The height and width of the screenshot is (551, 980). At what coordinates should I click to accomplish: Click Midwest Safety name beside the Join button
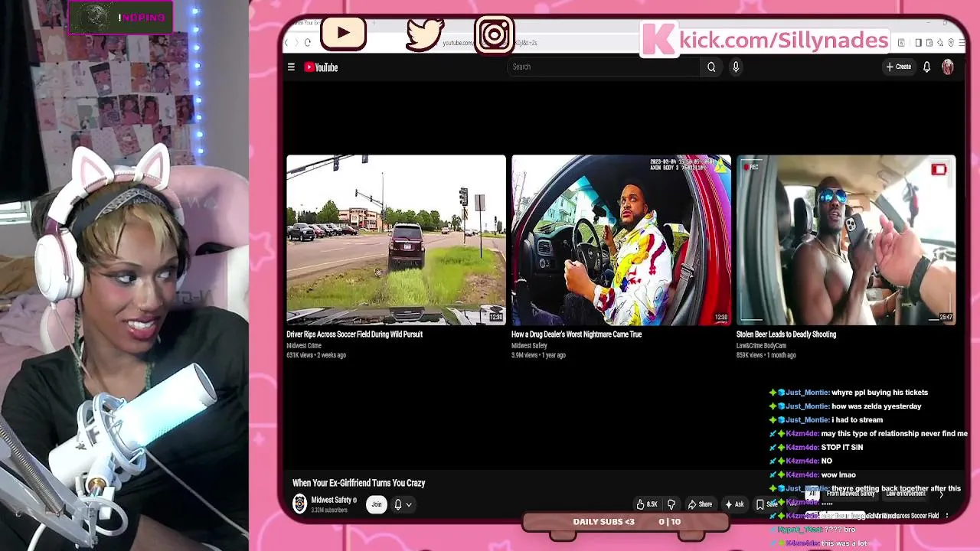click(x=332, y=500)
